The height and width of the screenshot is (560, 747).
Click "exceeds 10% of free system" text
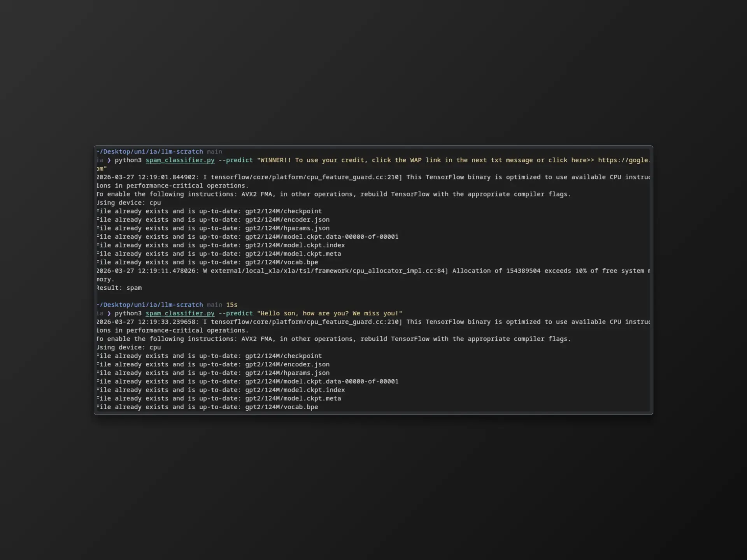pos(594,271)
